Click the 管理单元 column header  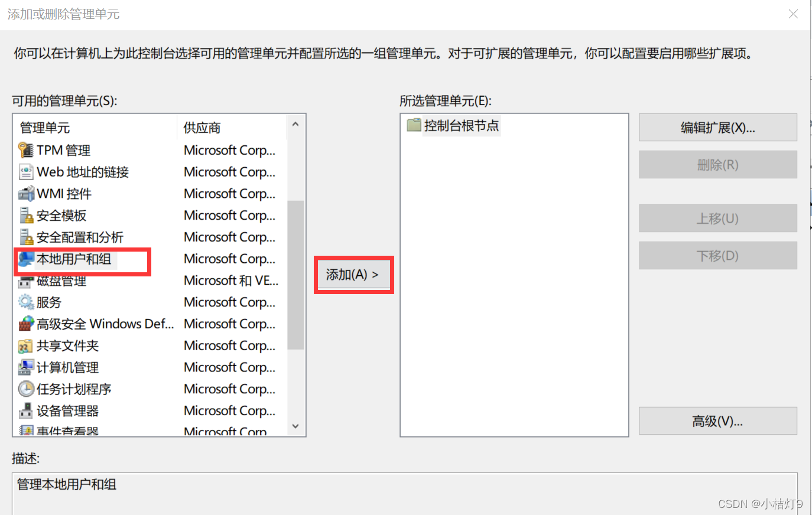(95, 128)
